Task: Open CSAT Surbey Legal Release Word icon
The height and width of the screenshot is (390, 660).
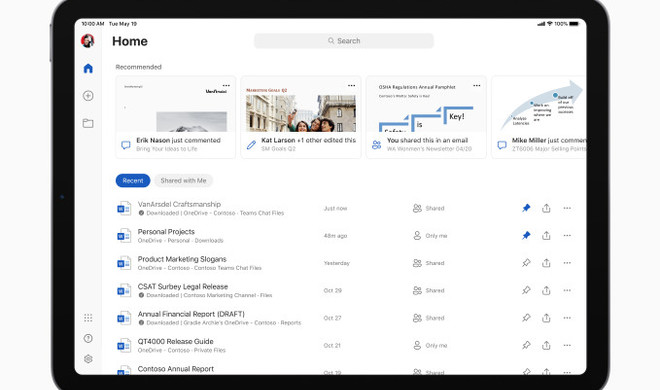Action: [x=124, y=291]
